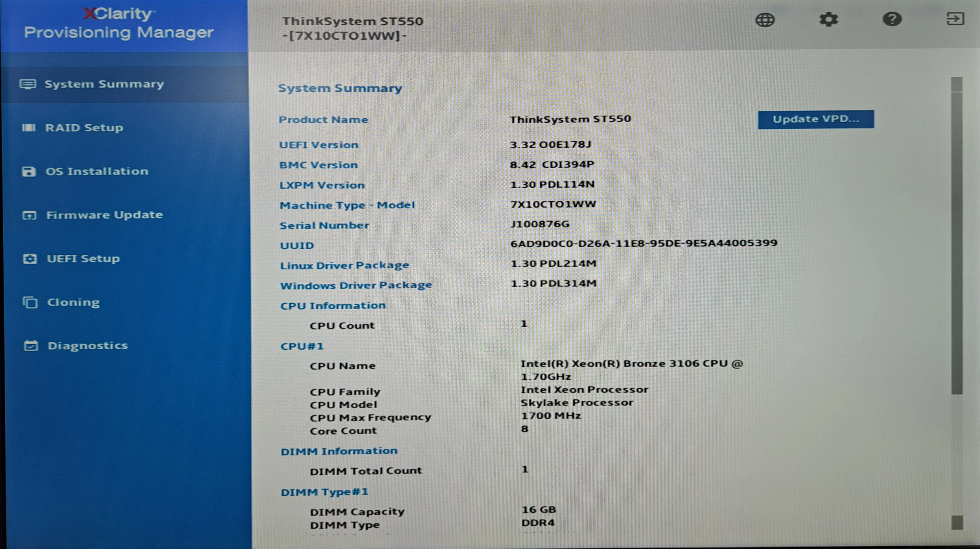Open the RAID Setup menu item
The image size is (980, 549).
point(84,128)
